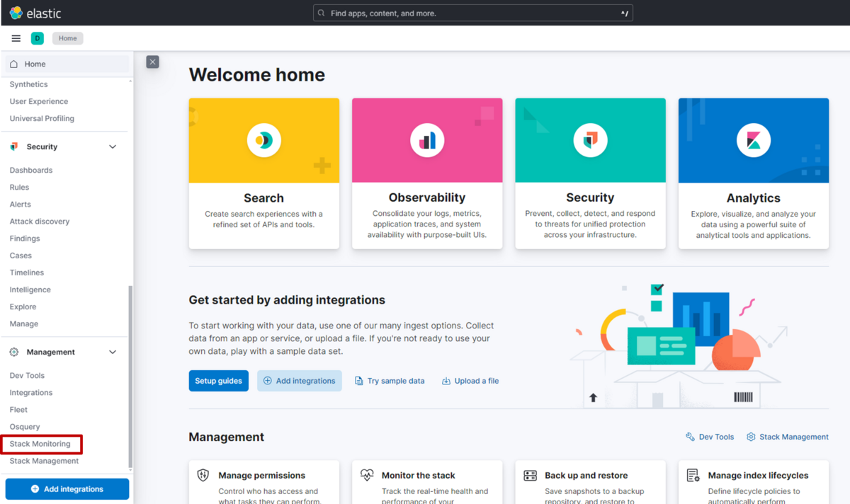The height and width of the screenshot is (504, 850).
Task: Click the Setup guides button
Action: click(x=218, y=381)
